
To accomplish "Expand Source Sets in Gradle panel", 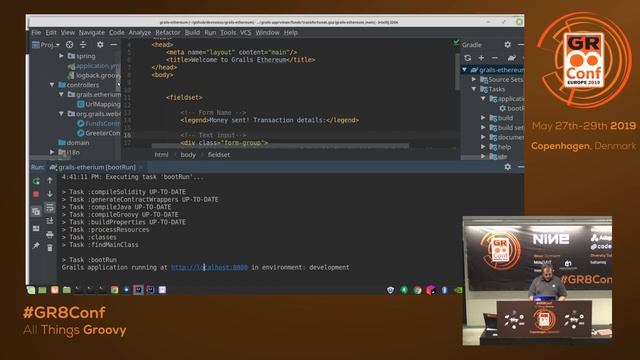I will pos(474,80).
